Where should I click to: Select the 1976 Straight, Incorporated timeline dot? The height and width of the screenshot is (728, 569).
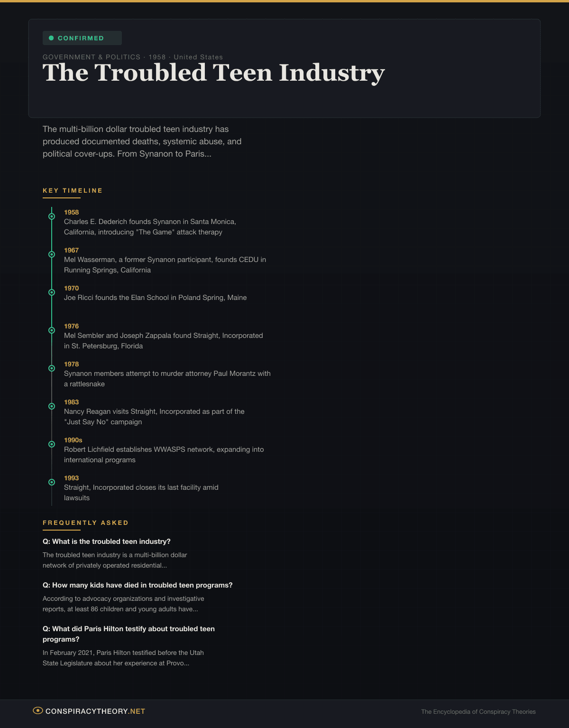pos(52,330)
